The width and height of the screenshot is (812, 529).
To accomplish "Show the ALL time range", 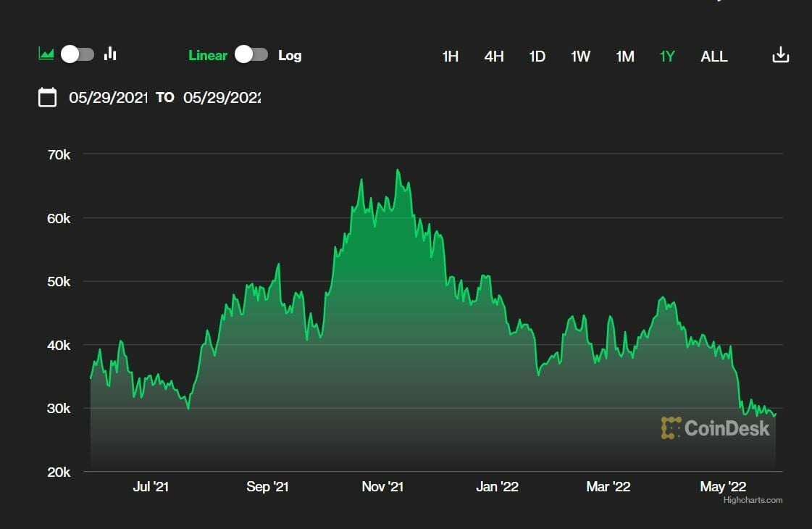I will pos(713,57).
